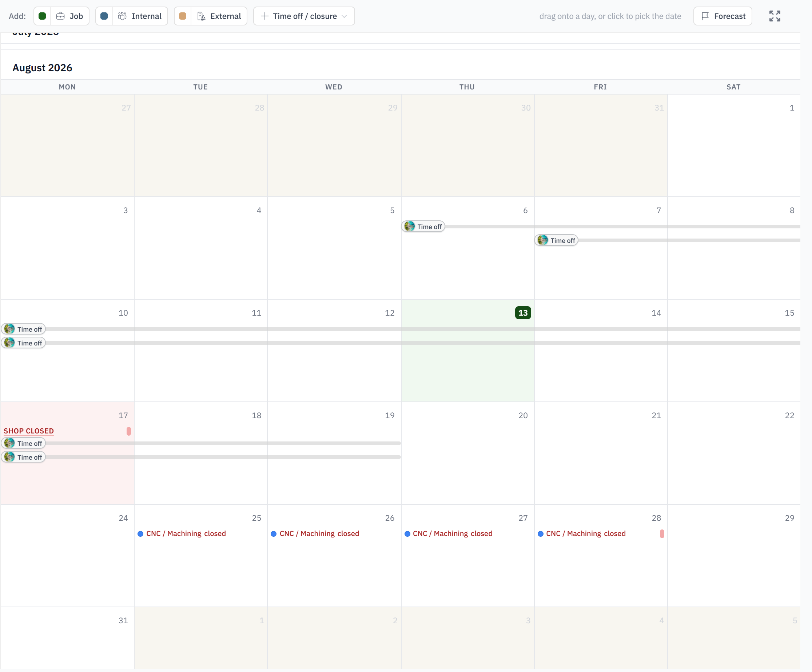Select the August 24 day cell
812x672 pixels.
(x=67, y=556)
